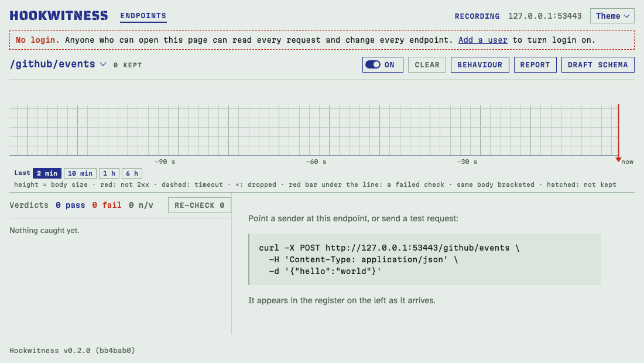This screenshot has width=644, height=363.
Task: Click the RECORDING status label
Action: tap(477, 16)
